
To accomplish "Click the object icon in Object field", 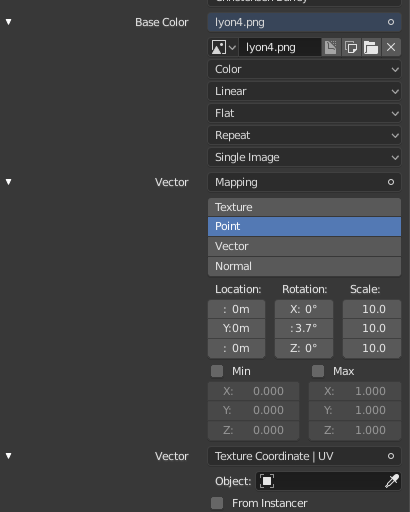I will (x=267, y=481).
